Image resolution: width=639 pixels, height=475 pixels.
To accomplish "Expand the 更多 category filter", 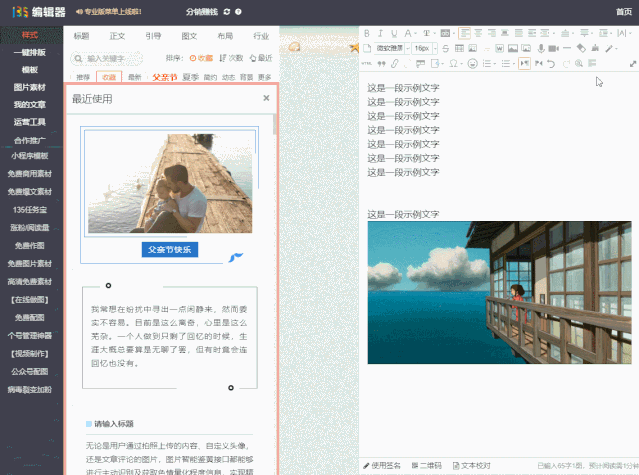I will [264, 77].
